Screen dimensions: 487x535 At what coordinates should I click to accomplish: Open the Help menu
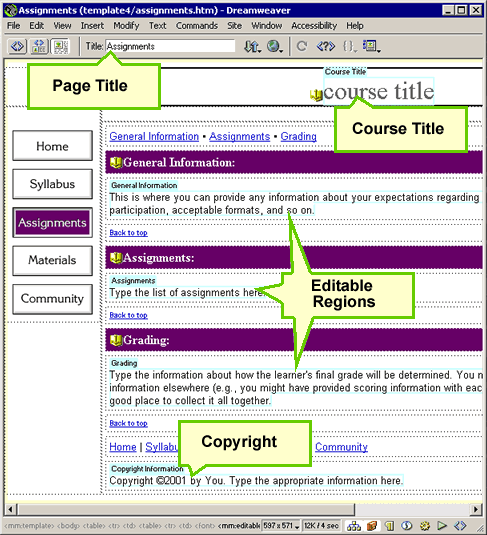(x=355, y=26)
